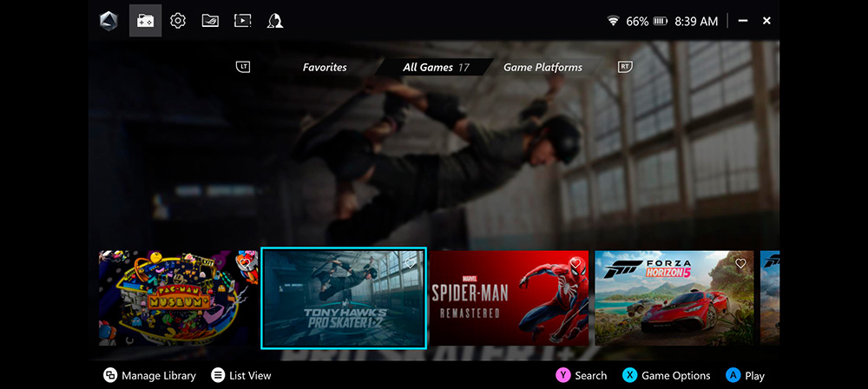Open the user profile helmet icon
Viewport: 868px width, 389px height.
click(x=275, y=21)
